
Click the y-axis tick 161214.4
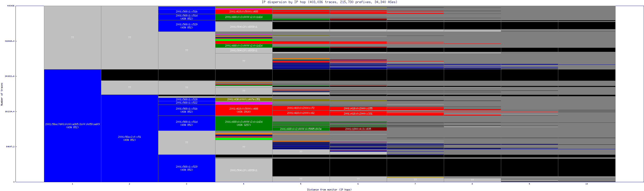[x=10, y=111]
